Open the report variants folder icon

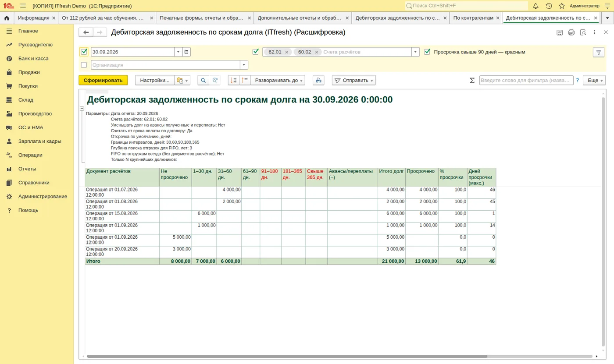pos(182,80)
